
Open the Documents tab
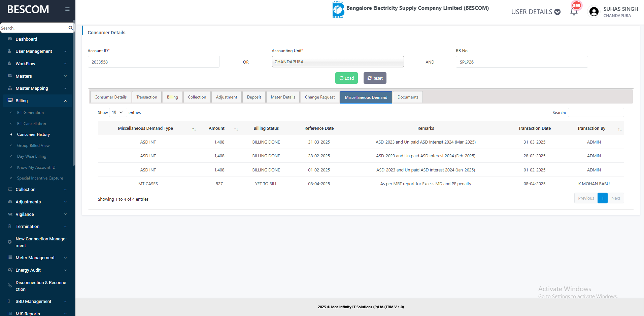pyautogui.click(x=408, y=97)
